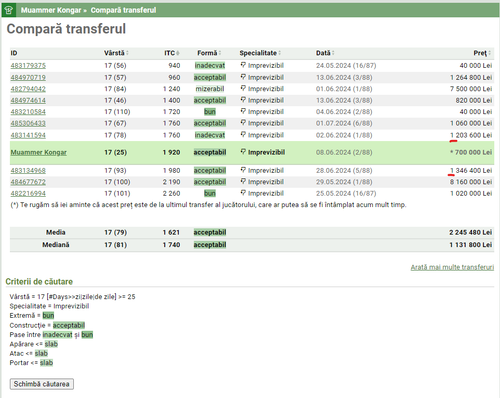500x398 pixels.
Task: Click specialty icon in Muammer Kongar row
Action: [243, 152]
